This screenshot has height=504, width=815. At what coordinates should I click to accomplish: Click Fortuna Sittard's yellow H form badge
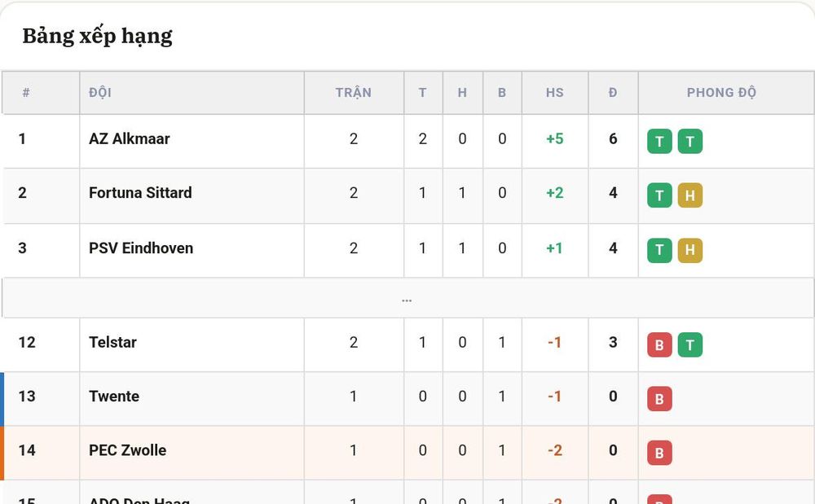689,195
